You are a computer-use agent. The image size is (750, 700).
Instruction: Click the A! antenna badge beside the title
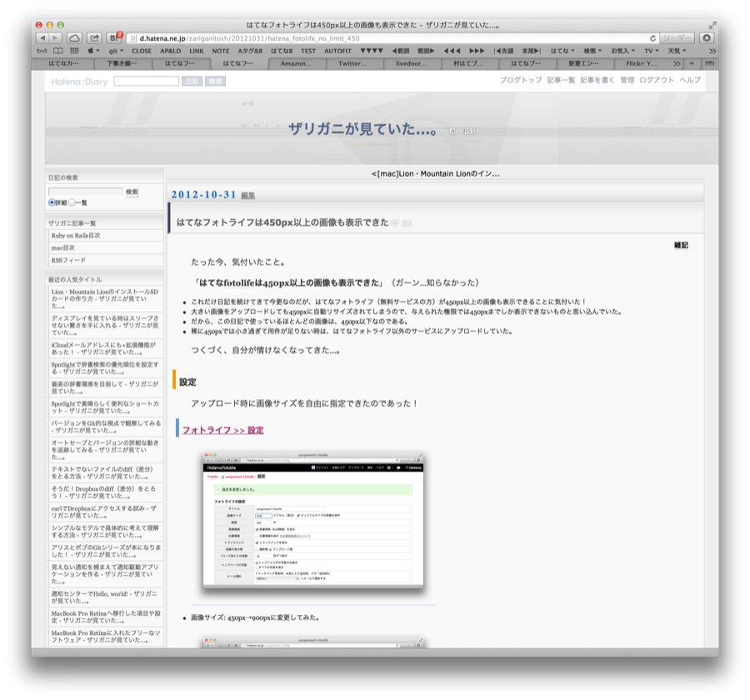453,131
